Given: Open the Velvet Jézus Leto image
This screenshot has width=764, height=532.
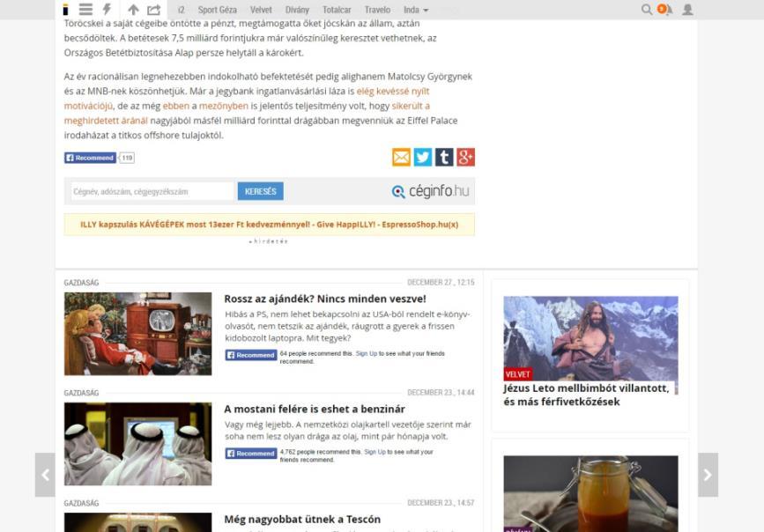Looking at the screenshot, I should [x=590, y=338].
